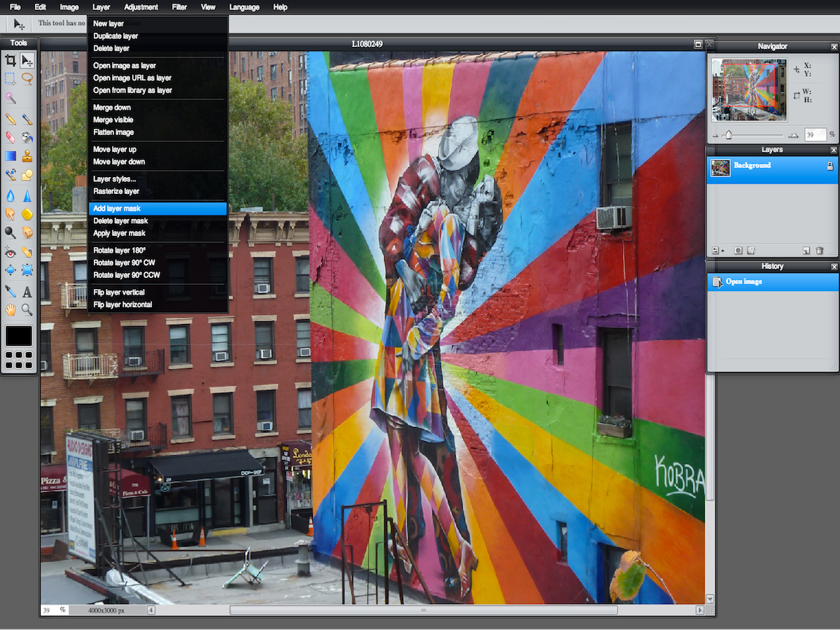Open the Filter menu
Image resolution: width=840 pixels, height=630 pixels.
[x=179, y=7]
